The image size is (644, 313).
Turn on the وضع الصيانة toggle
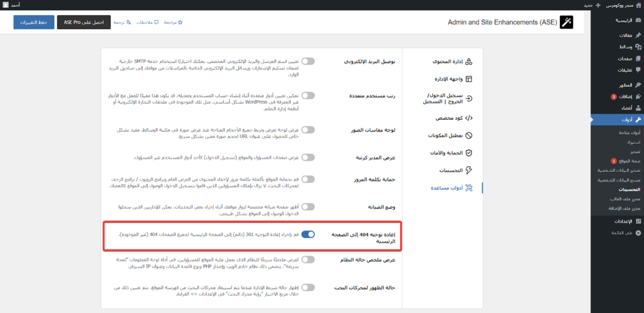pos(308,207)
